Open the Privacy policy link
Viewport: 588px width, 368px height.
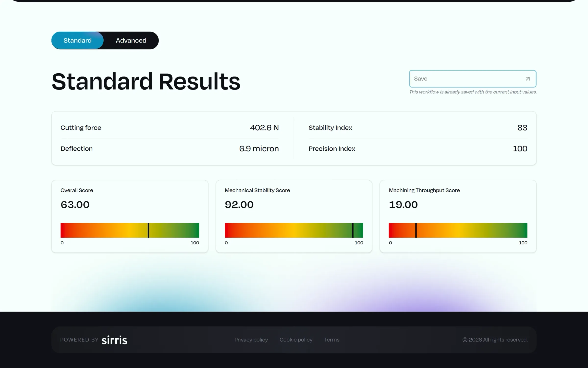(x=251, y=340)
